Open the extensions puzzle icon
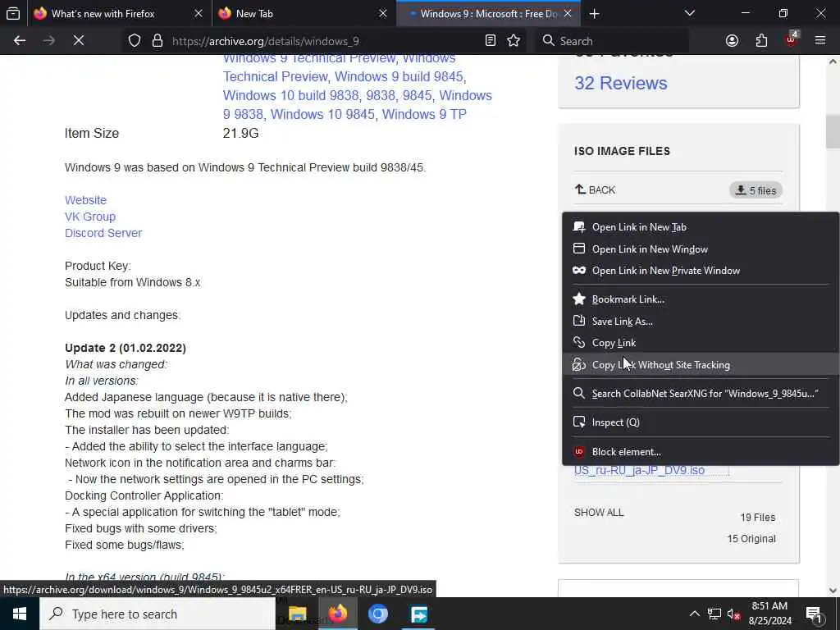Image resolution: width=840 pixels, height=630 pixels. (761, 41)
